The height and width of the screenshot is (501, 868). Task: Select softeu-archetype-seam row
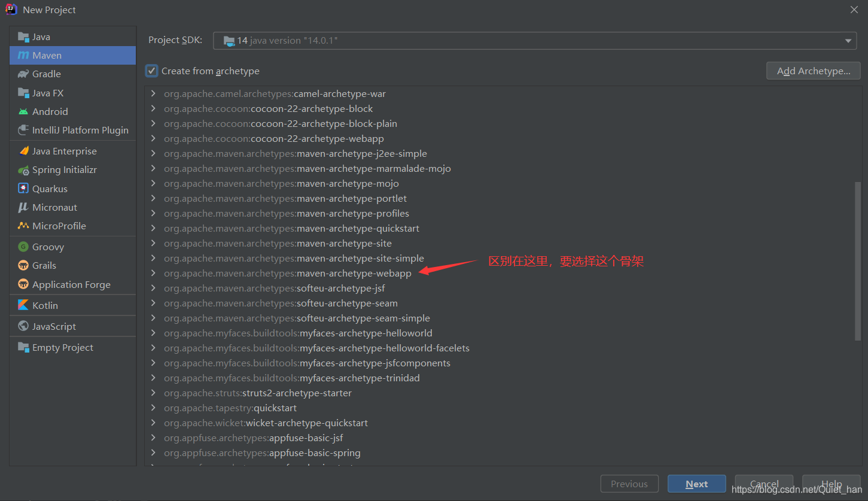click(x=502, y=303)
